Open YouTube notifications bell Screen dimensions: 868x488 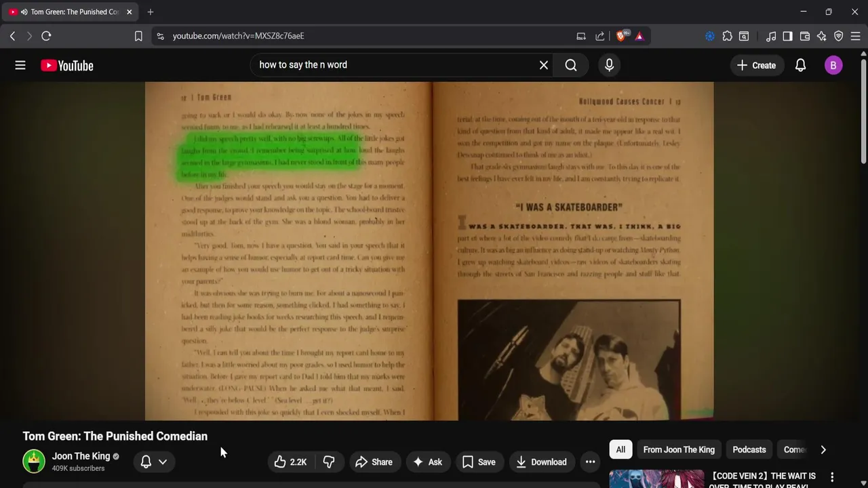coord(800,65)
